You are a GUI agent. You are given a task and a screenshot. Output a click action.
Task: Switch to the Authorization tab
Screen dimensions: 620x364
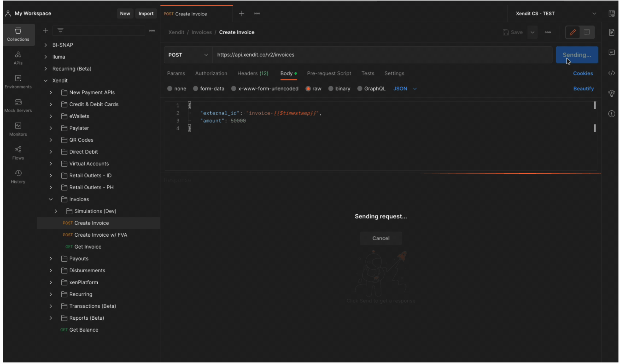[211, 73]
